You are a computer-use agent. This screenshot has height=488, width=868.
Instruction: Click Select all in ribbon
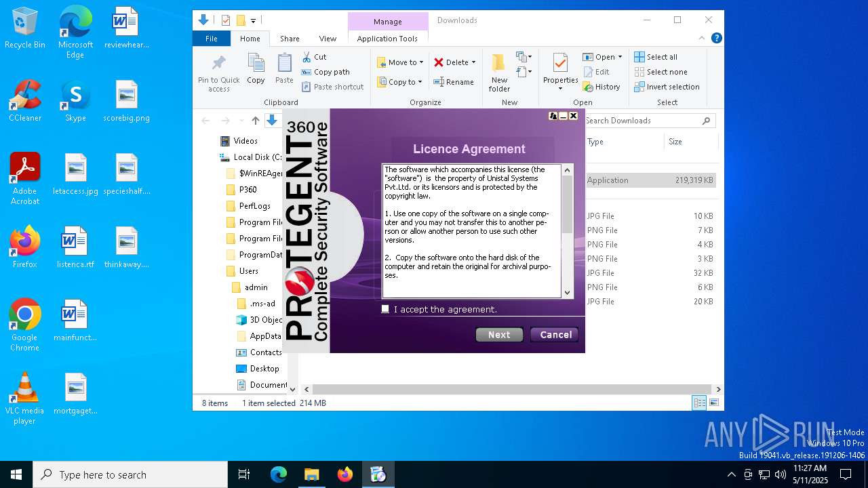(x=656, y=57)
